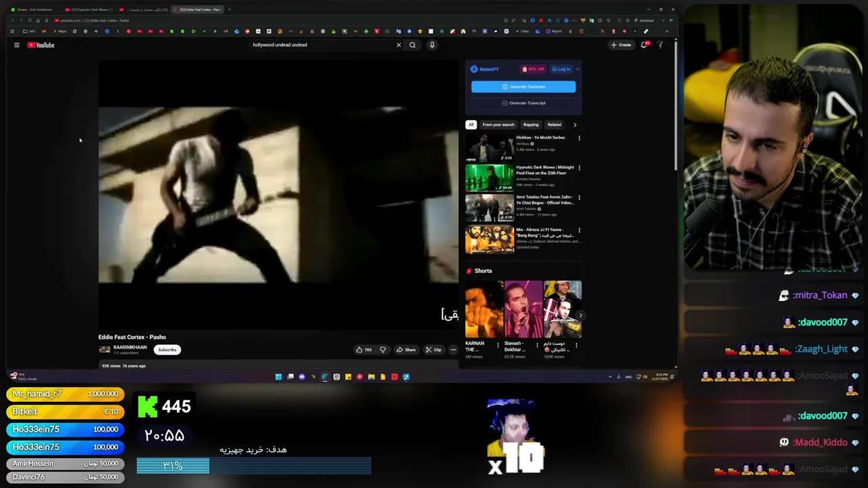Image resolution: width=868 pixels, height=488 pixels.
Task: Open the taskbar weather widget
Action: click(x=24, y=377)
